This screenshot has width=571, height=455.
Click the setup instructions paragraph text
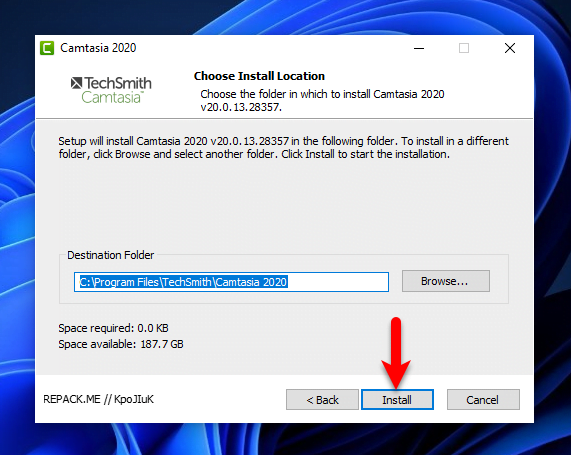point(283,148)
